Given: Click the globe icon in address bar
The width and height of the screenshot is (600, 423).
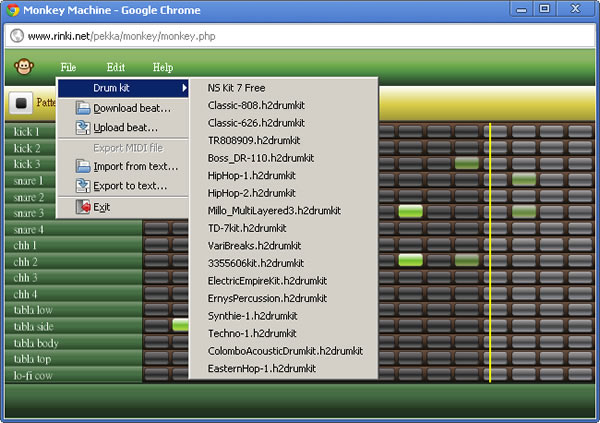Looking at the screenshot, I should [x=17, y=36].
